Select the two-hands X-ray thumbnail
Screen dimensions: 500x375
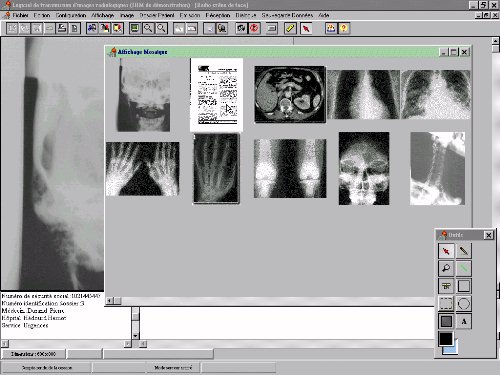(x=142, y=169)
